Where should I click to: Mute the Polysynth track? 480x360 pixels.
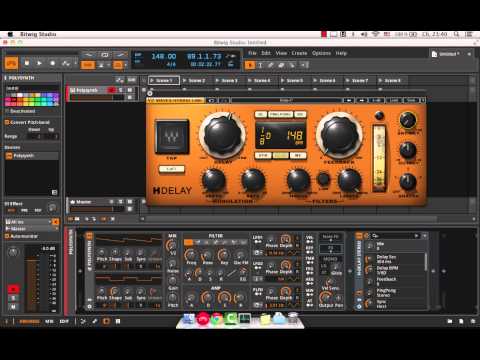coord(130,90)
